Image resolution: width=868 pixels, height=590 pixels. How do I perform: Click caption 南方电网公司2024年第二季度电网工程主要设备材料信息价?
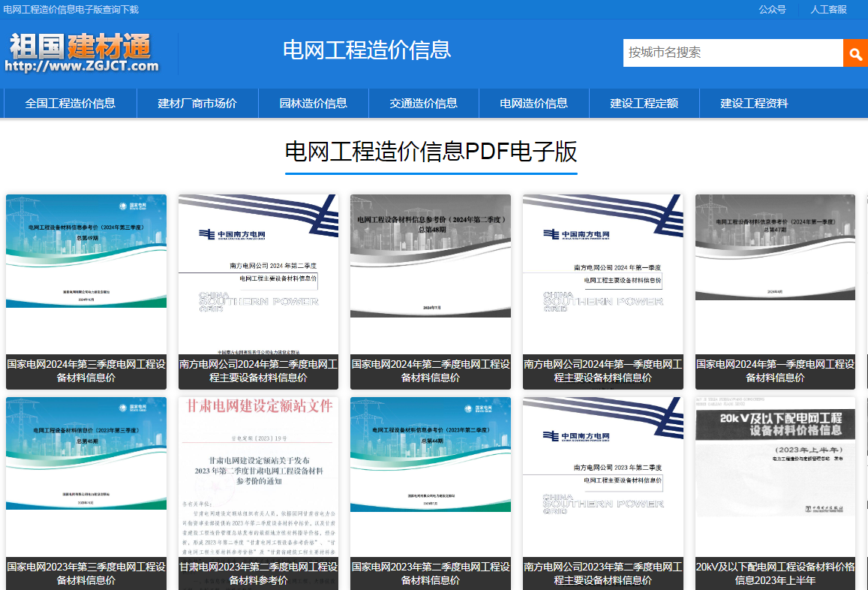(x=259, y=371)
